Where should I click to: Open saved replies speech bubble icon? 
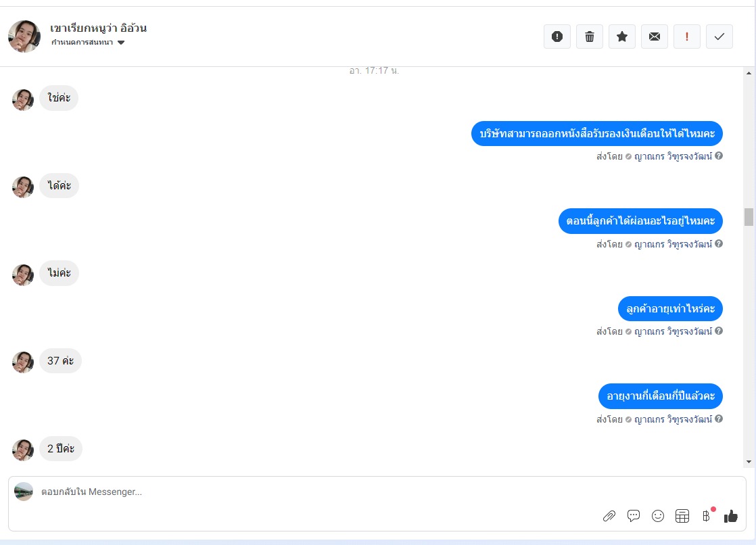click(634, 516)
